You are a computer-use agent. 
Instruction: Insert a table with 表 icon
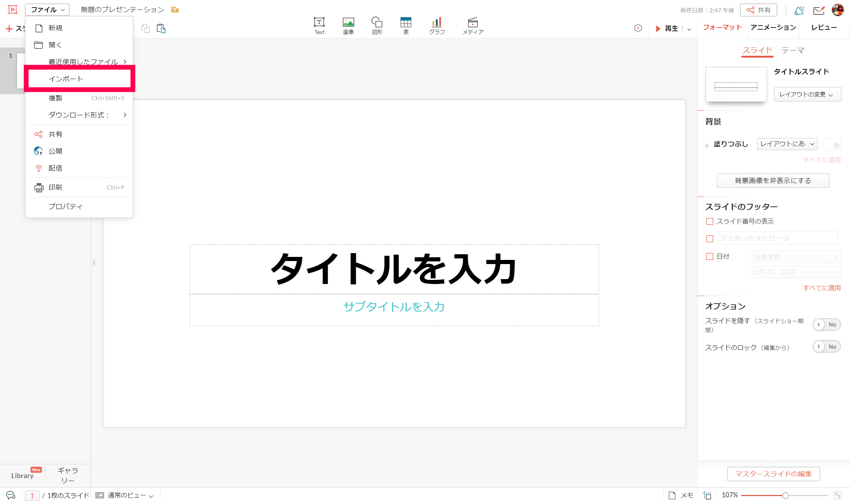tap(406, 25)
